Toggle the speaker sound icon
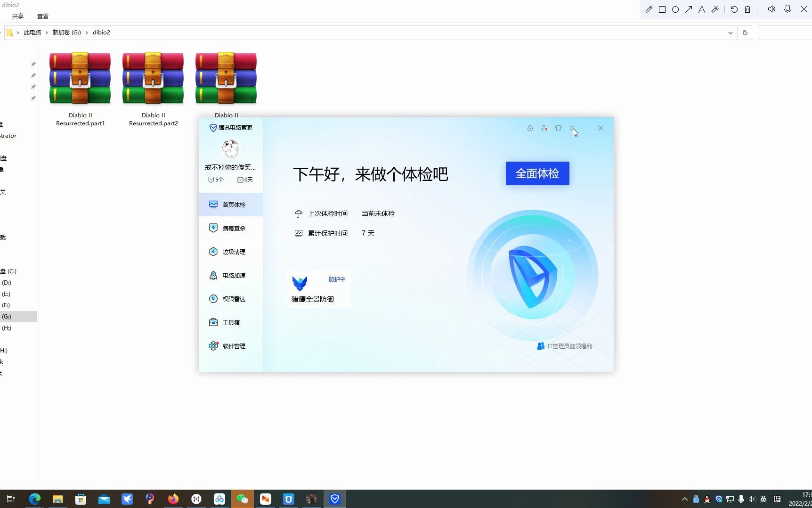The image size is (812, 508). click(771, 9)
